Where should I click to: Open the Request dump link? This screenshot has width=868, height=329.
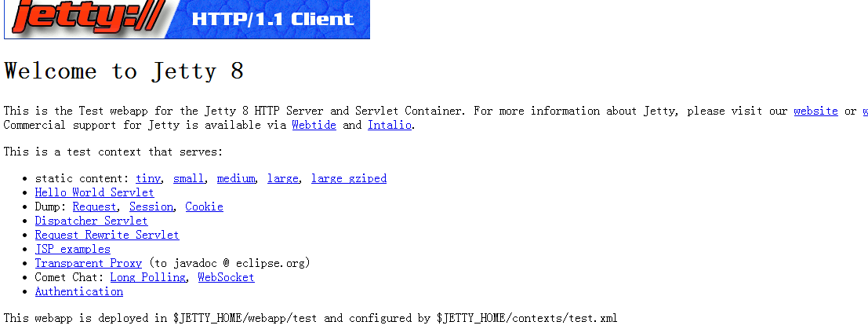point(95,207)
